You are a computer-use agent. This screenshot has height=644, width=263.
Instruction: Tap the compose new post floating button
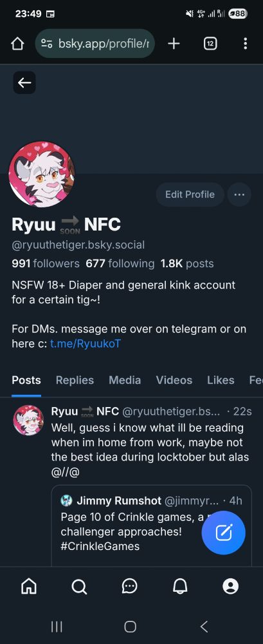[224, 533]
